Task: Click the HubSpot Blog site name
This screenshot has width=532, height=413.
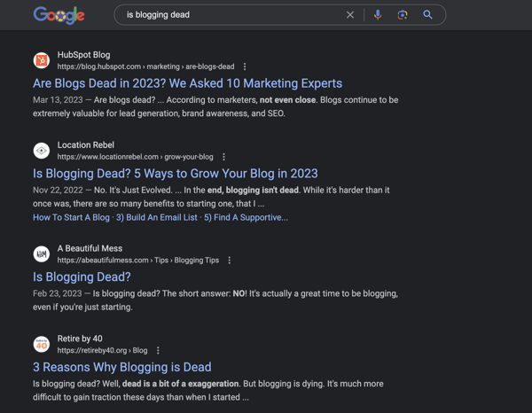Action: point(84,55)
